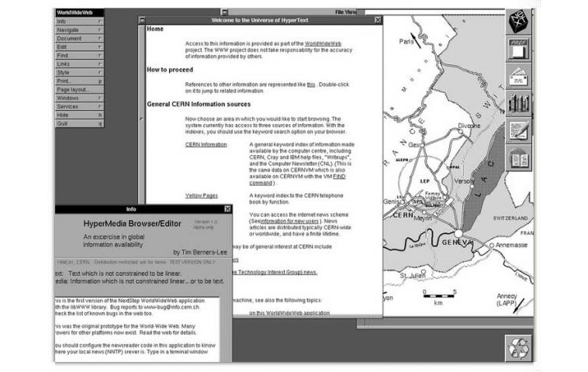Launch the Edit notepad pencil icon
Image resolution: width=588 pixels, height=372 pixels.
point(519,130)
